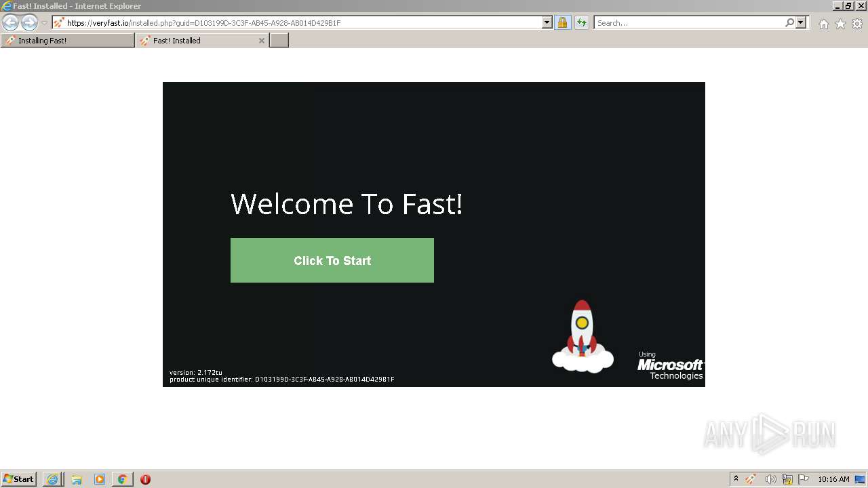The height and width of the screenshot is (488, 868).
Task: Click the rocket on cloud image
Action: coord(583,337)
